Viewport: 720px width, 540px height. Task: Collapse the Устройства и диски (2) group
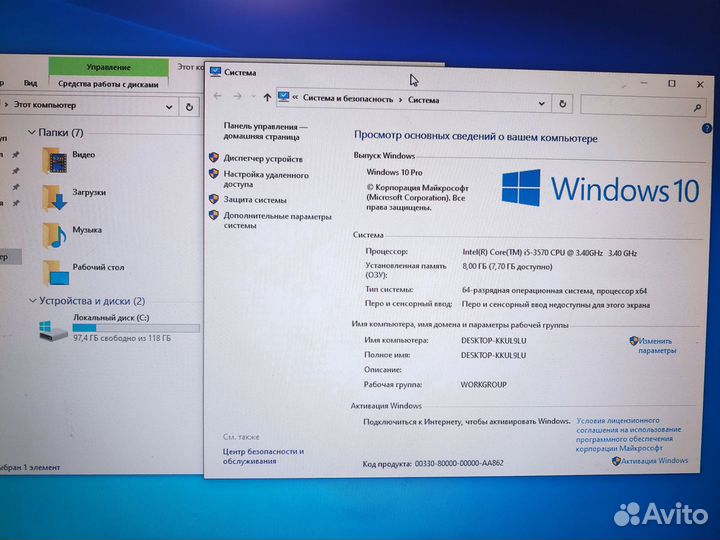coord(32,301)
